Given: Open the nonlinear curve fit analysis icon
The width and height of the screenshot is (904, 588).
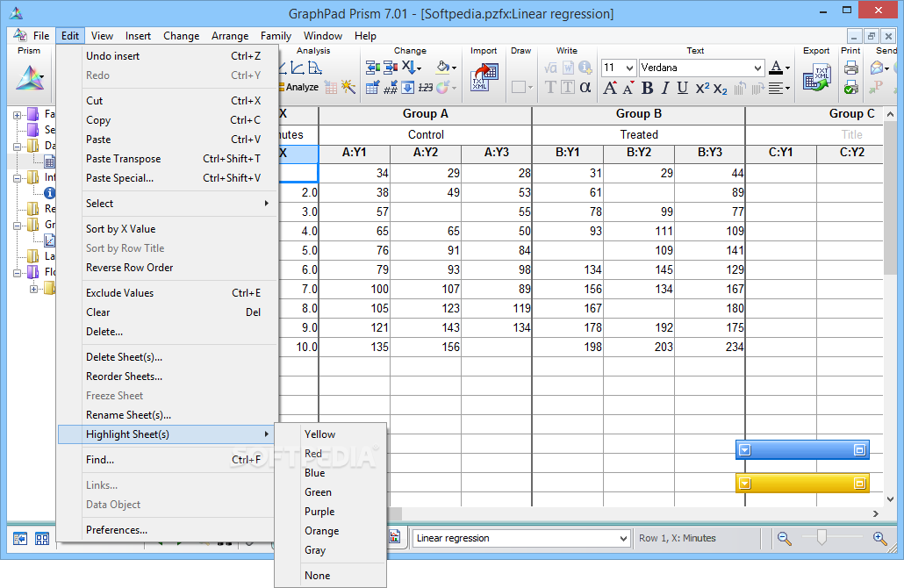Looking at the screenshot, I should pyautogui.click(x=298, y=68).
